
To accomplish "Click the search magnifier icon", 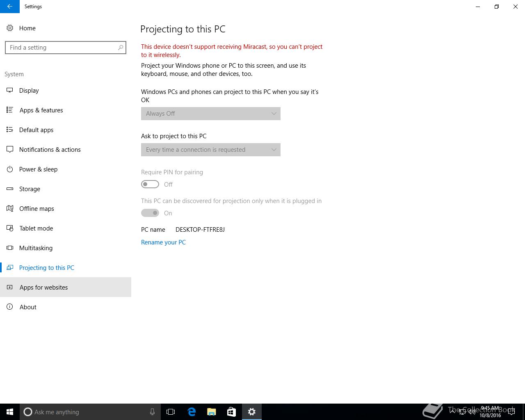I will pos(121,48).
